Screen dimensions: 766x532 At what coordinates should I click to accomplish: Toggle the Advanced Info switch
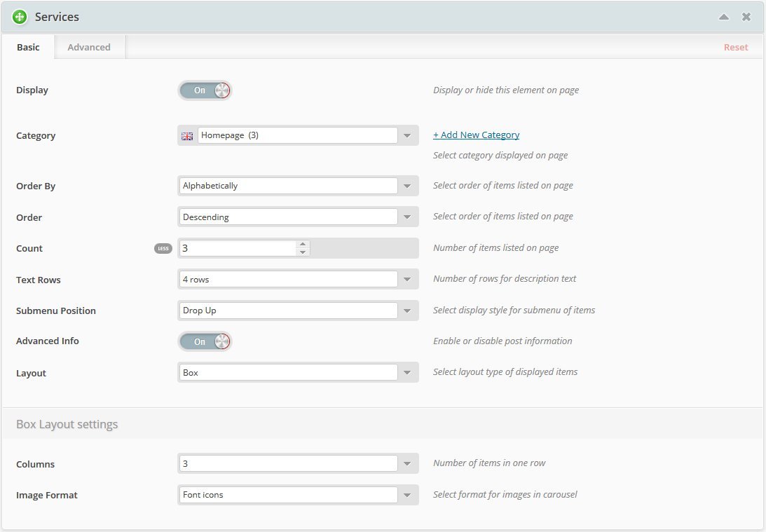[x=204, y=341]
